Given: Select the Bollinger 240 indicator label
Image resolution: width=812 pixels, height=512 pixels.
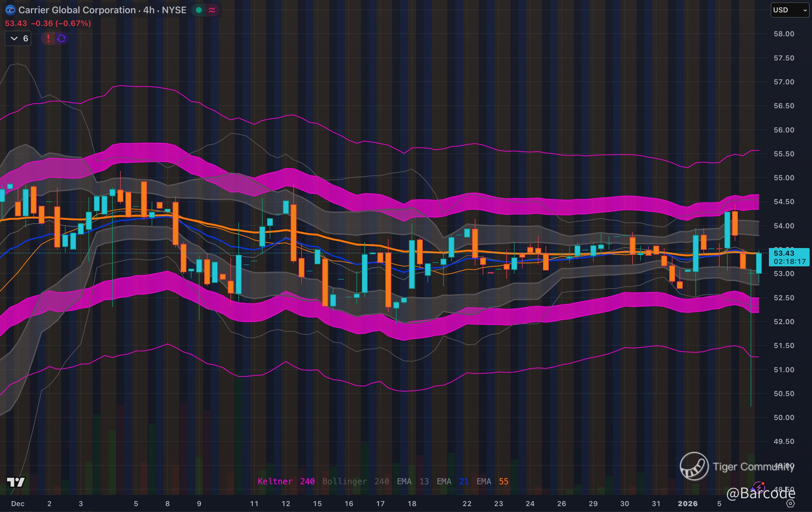Looking at the screenshot, I should (356, 481).
